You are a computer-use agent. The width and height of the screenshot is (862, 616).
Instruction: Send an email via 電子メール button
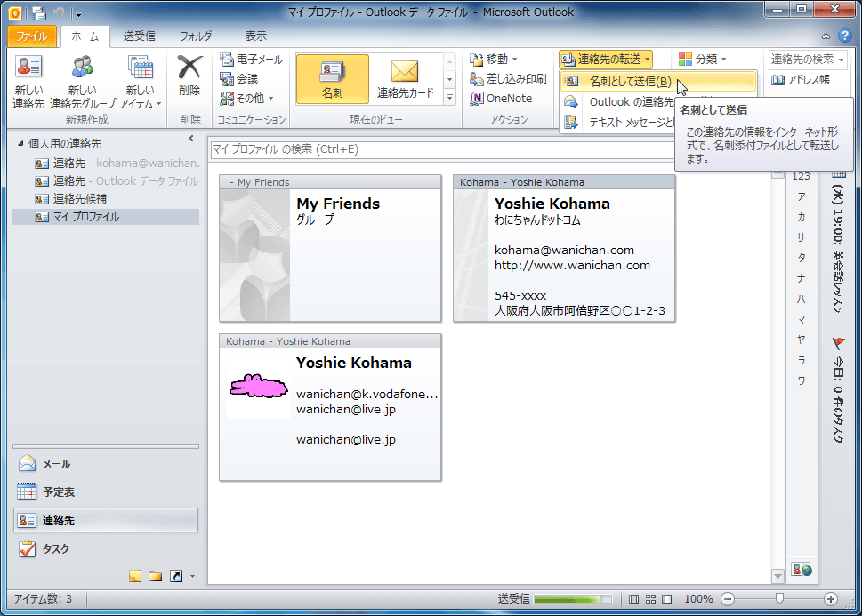(x=251, y=60)
